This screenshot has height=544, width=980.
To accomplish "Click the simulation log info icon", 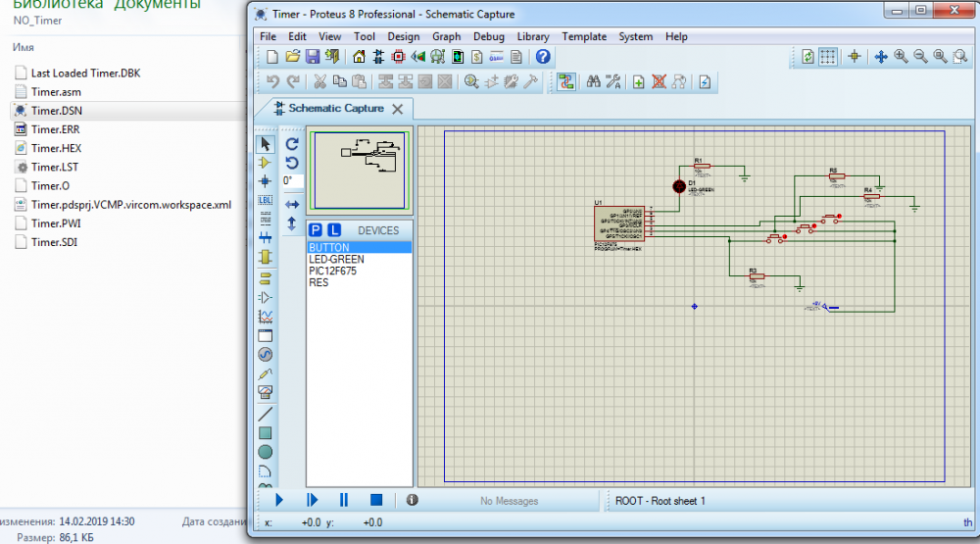I will (x=412, y=500).
